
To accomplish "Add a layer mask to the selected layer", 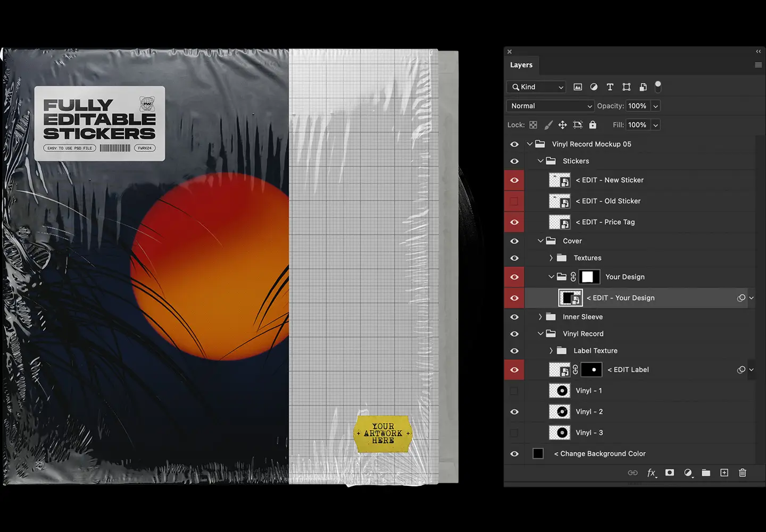I will tap(669, 472).
